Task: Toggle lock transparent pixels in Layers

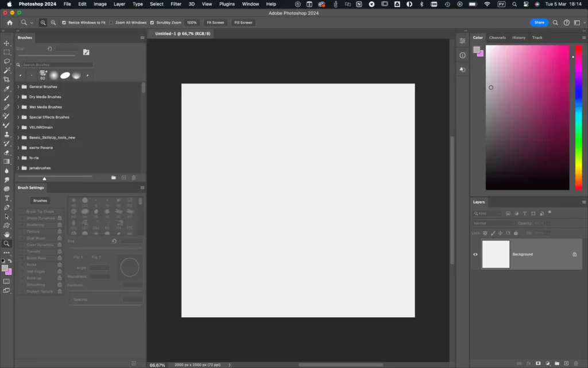Action: [x=485, y=233]
